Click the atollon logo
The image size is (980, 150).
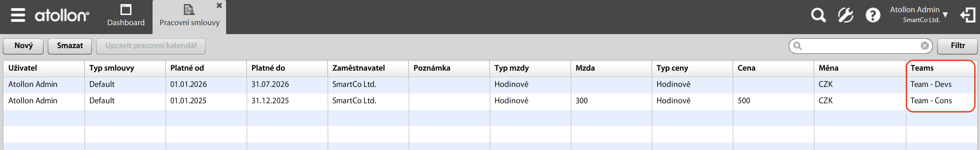coord(62,16)
